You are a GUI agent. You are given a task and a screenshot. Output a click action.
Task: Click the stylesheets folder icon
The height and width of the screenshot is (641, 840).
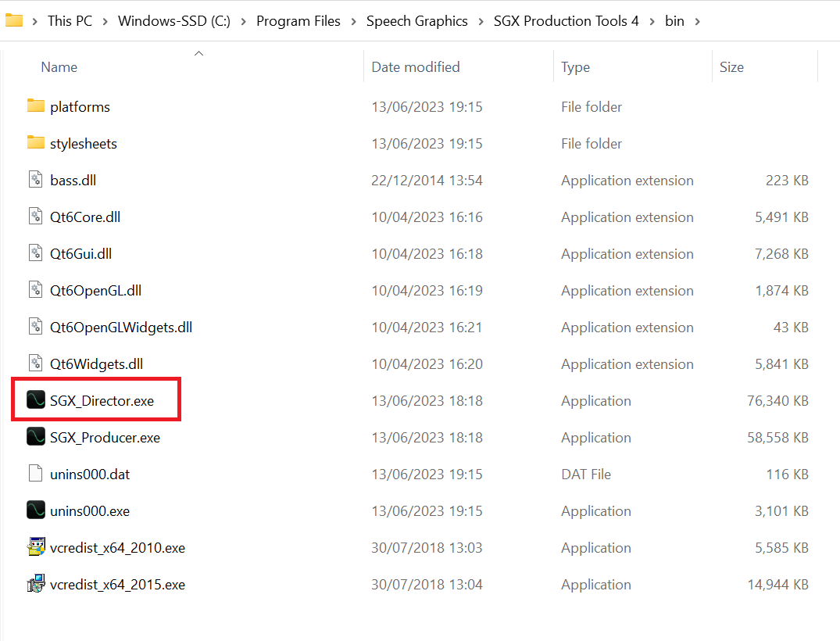[36, 143]
